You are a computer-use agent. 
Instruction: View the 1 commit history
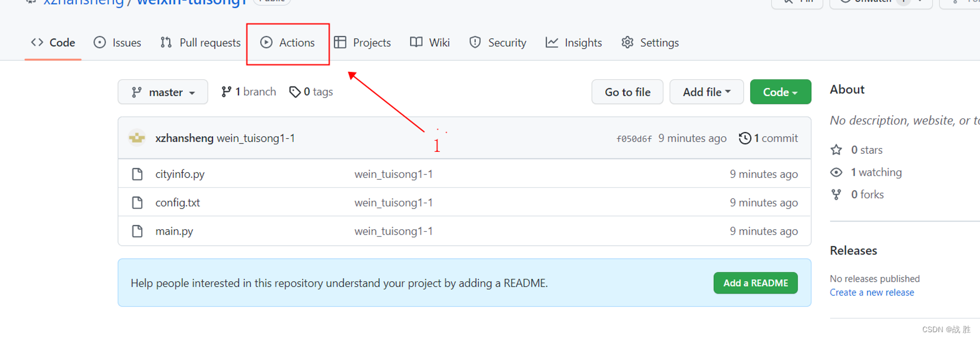(768, 138)
